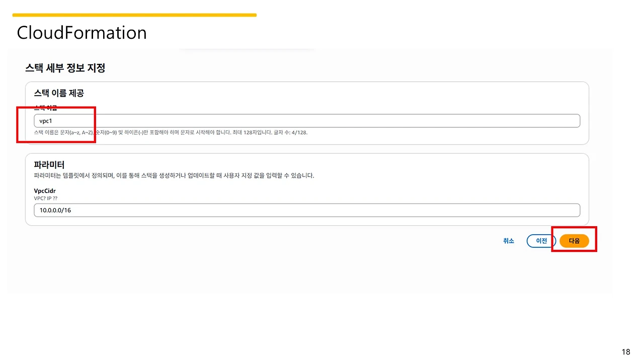Click the stack name input field containing vpc1
Image resolution: width=644 pixels, height=362 pixels.
[307, 121]
